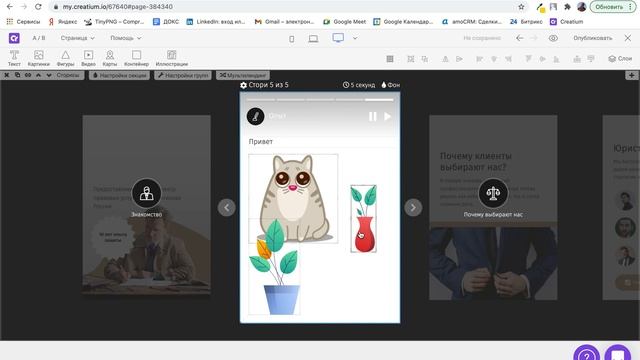Open Мультилендинг settings

click(x=243, y=75)
